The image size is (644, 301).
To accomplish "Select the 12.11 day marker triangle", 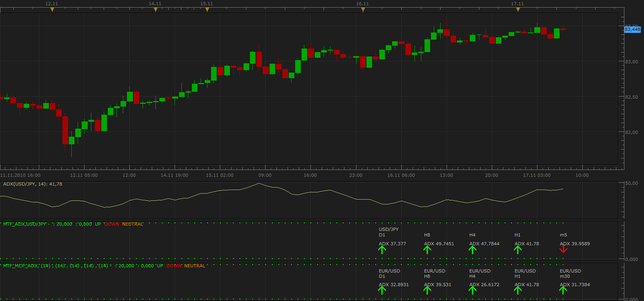I will (52, 10).
